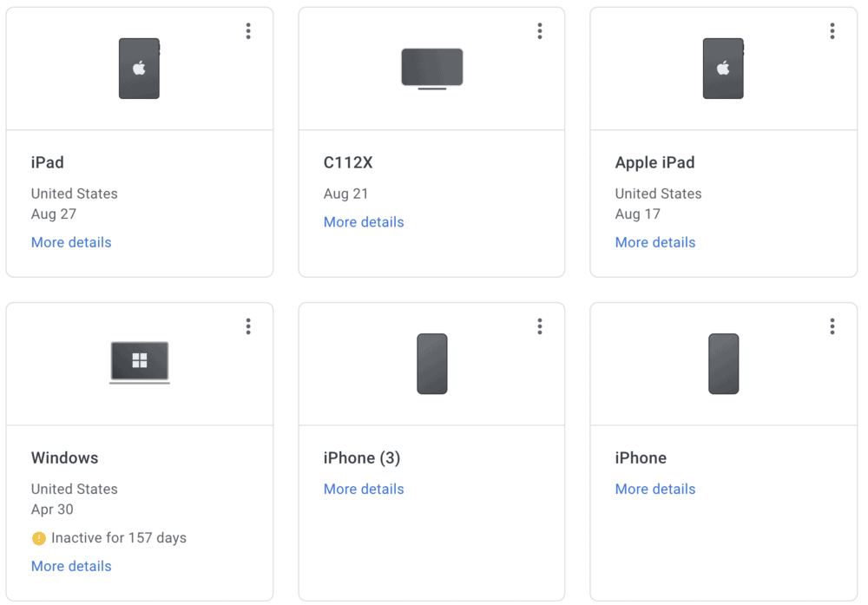868x605 pixels.
Task: Open More details for iPhone (3)
Action: pyautogui.click(x=364, y=489)
